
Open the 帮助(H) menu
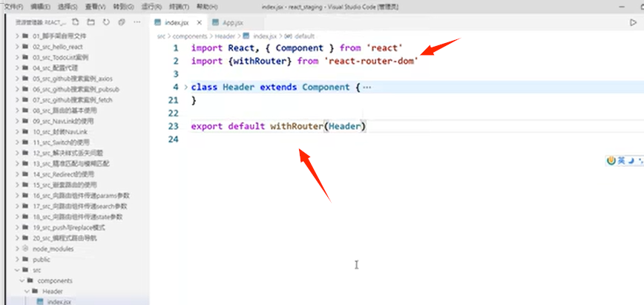coord(207,7)
